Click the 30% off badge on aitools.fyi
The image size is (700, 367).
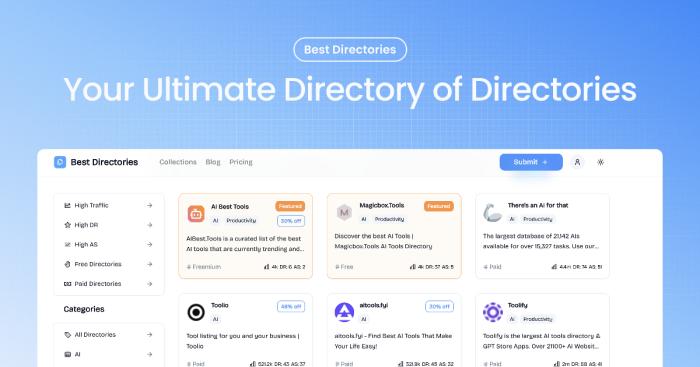[x=439, y=307]
